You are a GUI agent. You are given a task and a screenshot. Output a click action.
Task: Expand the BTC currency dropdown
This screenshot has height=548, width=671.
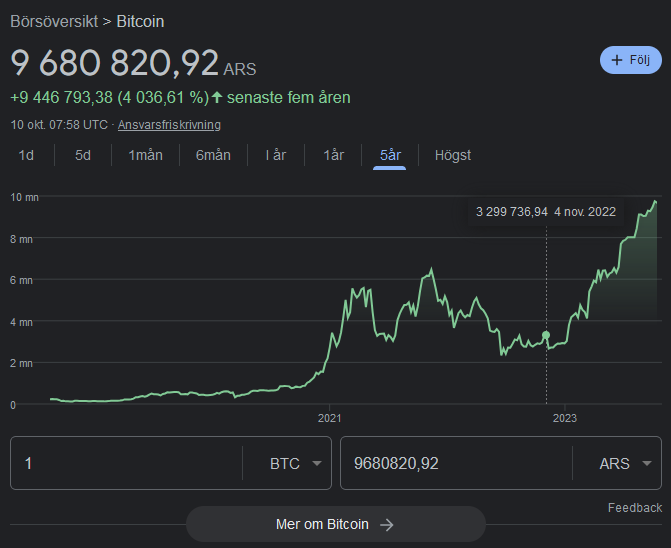[x=296, y=463]
